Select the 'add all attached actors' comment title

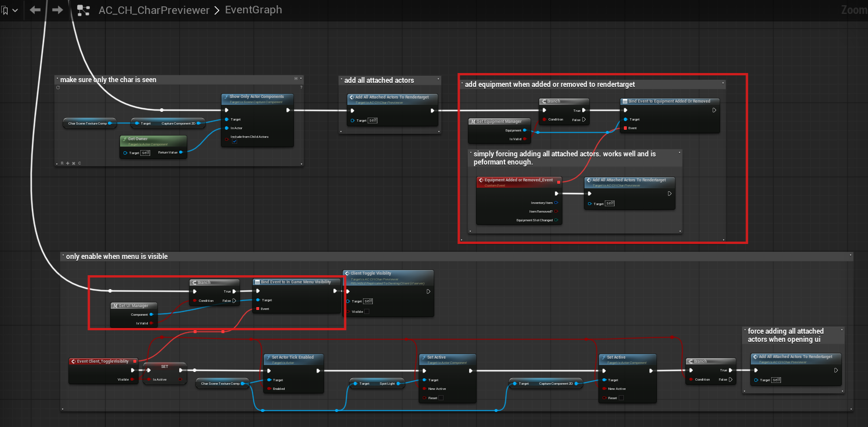(x=379, y=80)
